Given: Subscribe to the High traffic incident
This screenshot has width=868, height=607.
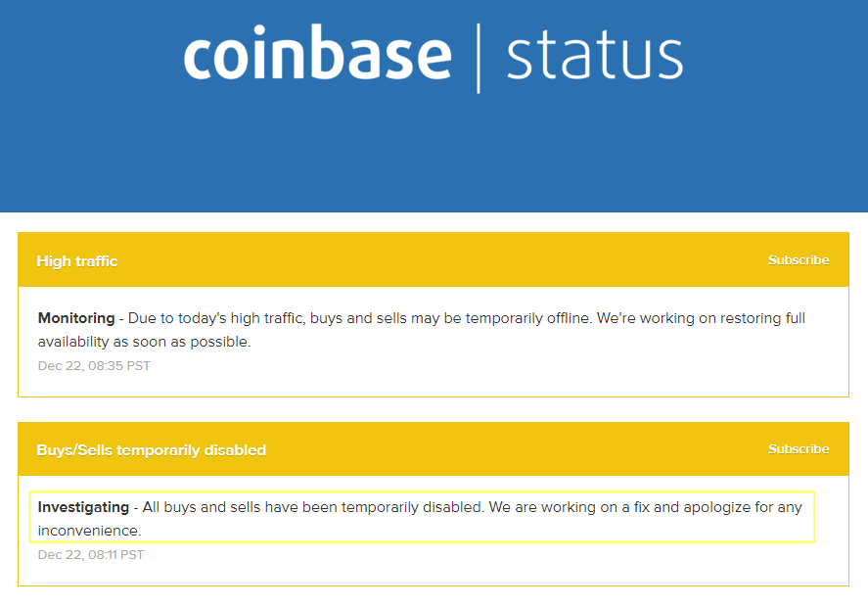Looking at the screenshot, I should 799,259.
